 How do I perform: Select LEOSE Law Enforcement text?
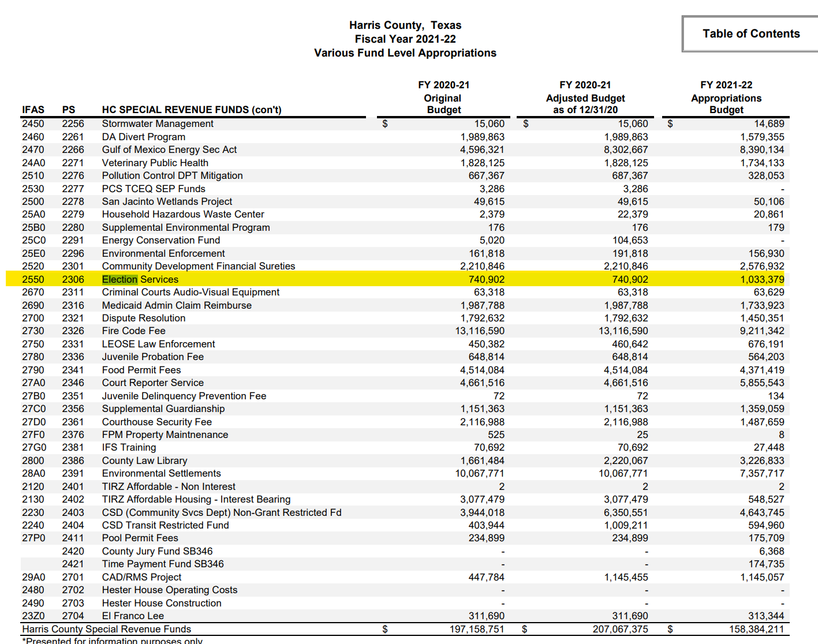[158, 344]
